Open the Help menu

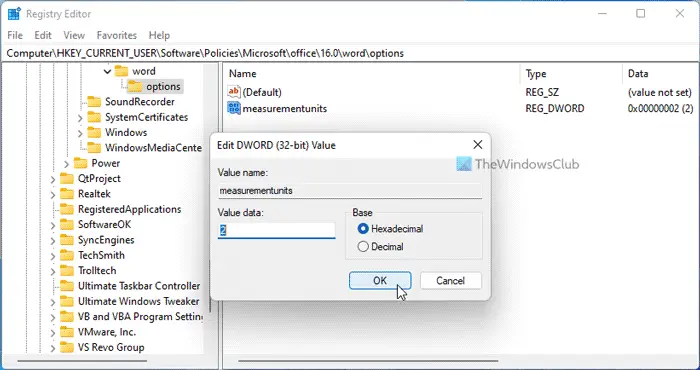(x=159, y=35)
